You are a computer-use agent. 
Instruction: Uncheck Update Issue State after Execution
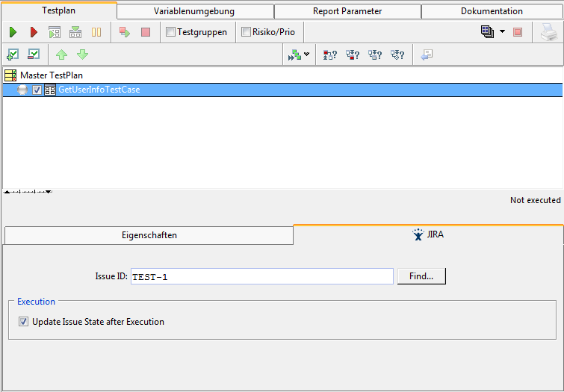coord(23,322)
